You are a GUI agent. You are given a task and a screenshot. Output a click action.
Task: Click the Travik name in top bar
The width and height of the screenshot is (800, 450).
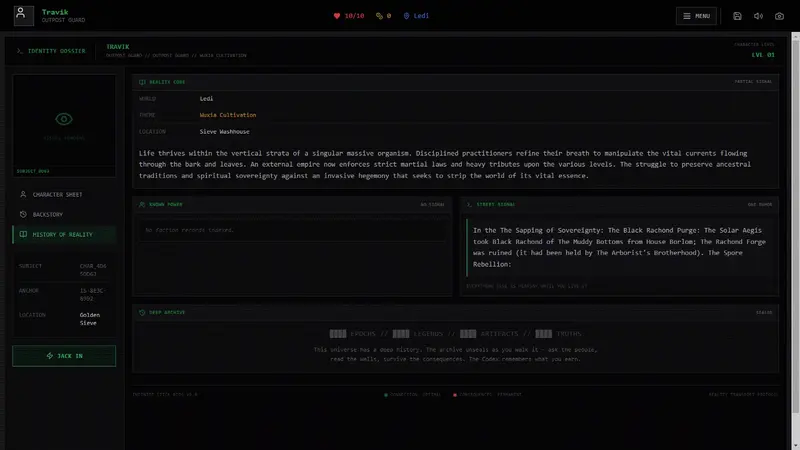[55, 12]
